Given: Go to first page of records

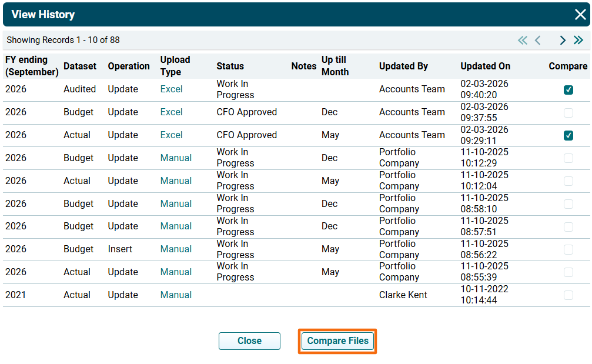Looking at the screenshot, I should [522, 41].
